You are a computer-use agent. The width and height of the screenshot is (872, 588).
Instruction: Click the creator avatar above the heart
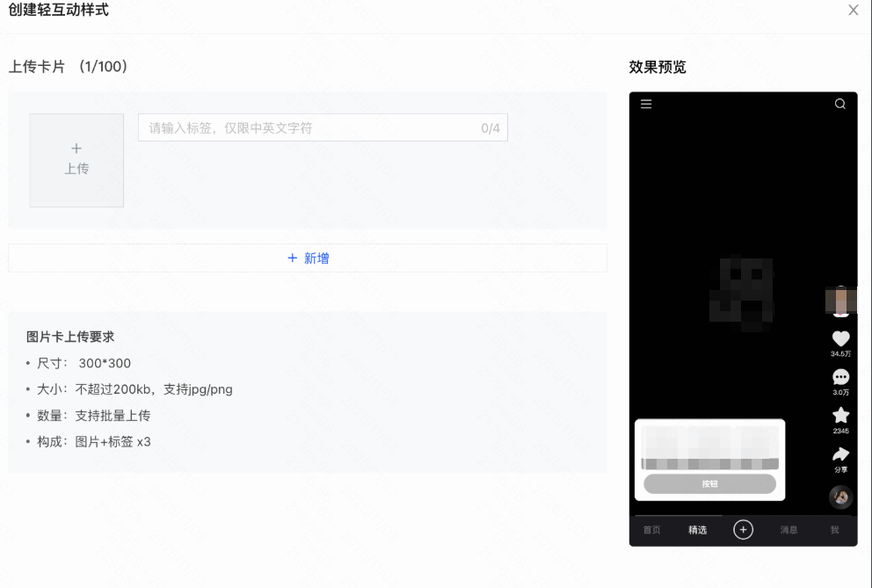(840, 301)
